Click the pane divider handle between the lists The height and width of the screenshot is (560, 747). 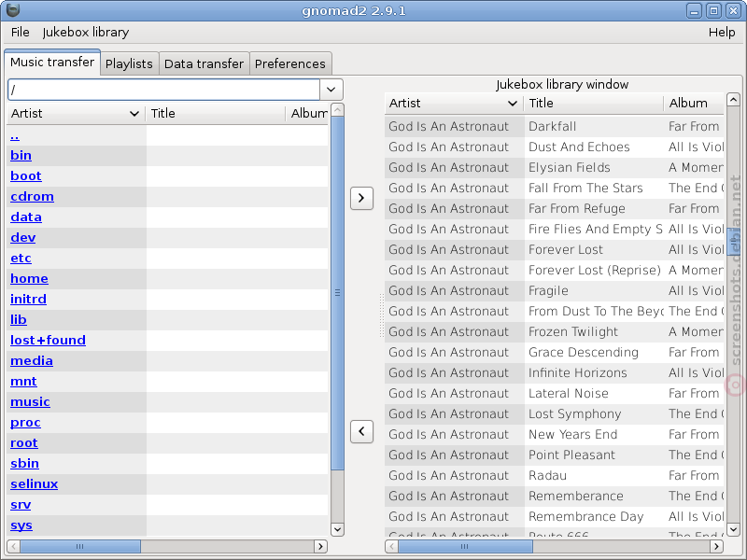382,315
